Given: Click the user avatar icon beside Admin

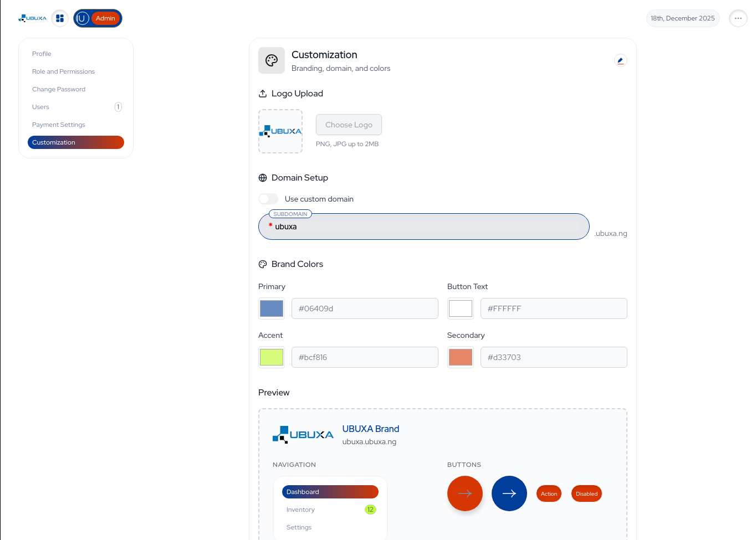Looking at the screenshot, I should point(82,18).
